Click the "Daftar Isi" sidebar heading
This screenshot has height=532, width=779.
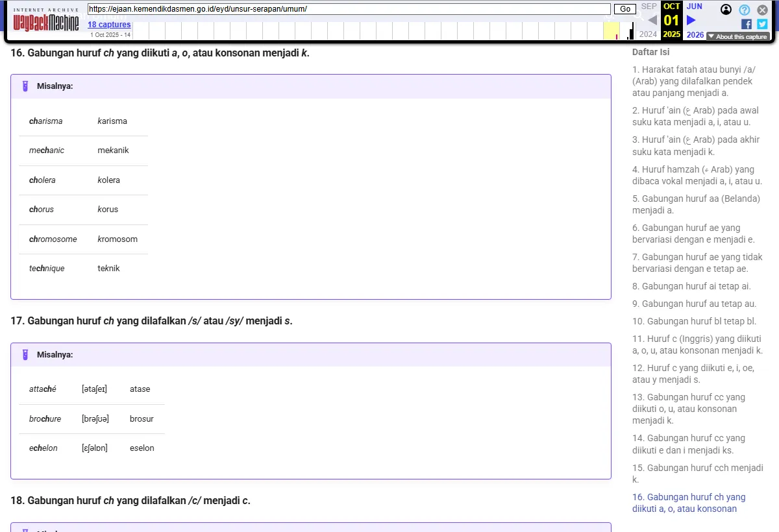(651, 53)
